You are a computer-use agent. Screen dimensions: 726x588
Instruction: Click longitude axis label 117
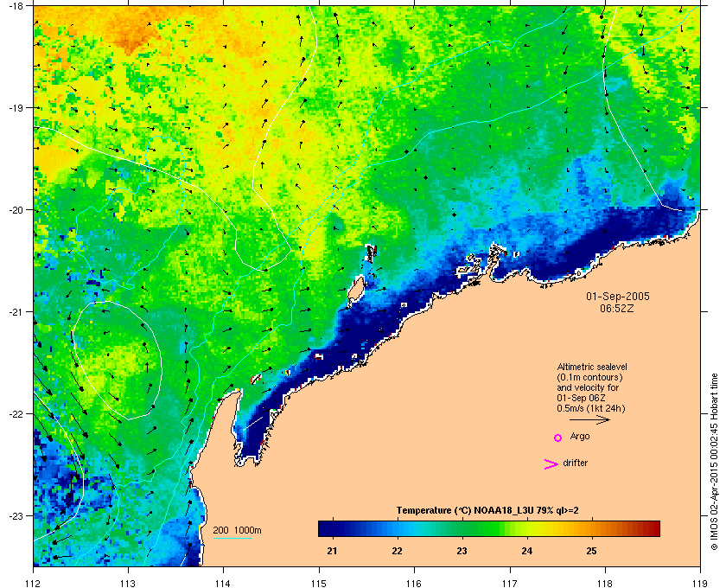[510, 583]
